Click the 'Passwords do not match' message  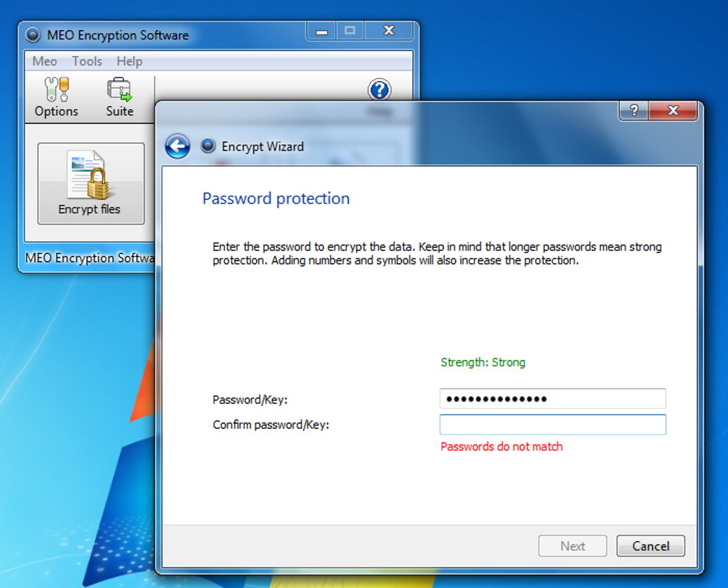pos(502,447)
